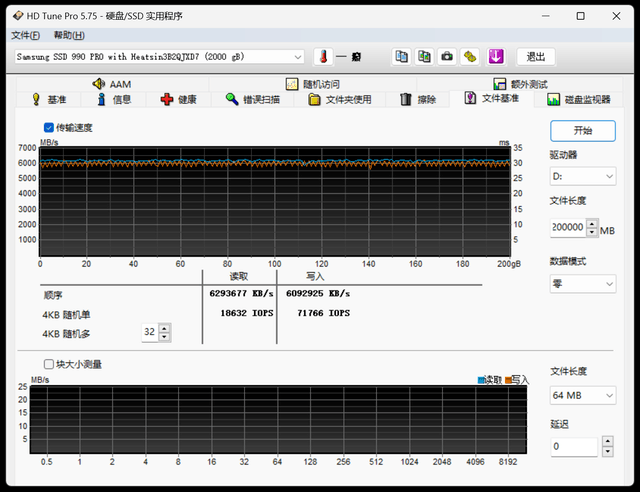Click the purple download arrow icon
Image resolution: width=640 pixels, height=492 pixels.
pyautogui.click(x=495, y=57)
